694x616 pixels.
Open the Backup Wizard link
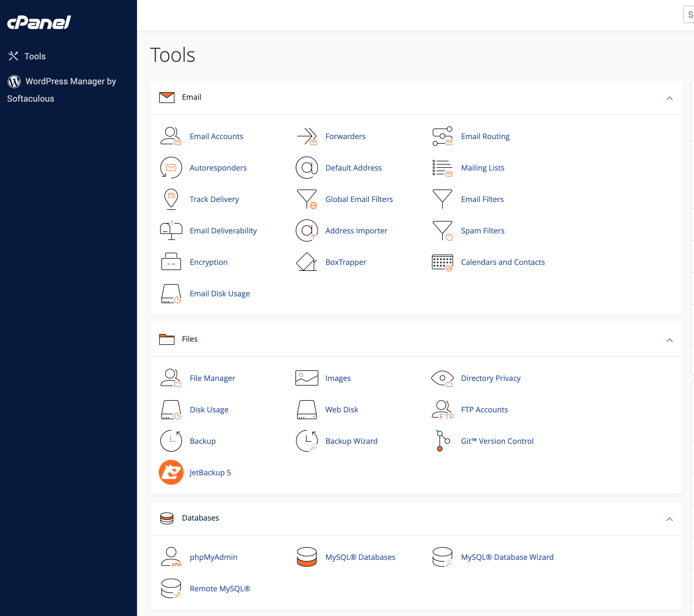351,441
